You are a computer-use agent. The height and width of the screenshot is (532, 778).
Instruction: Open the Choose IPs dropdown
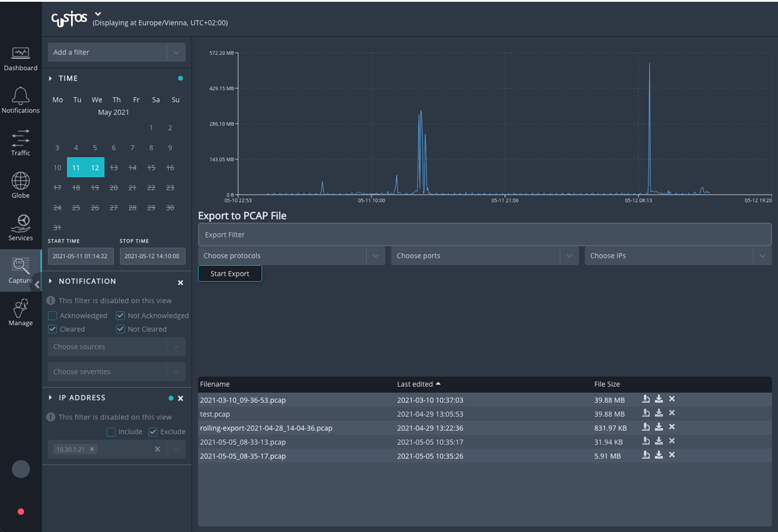[x=678, y=256]
